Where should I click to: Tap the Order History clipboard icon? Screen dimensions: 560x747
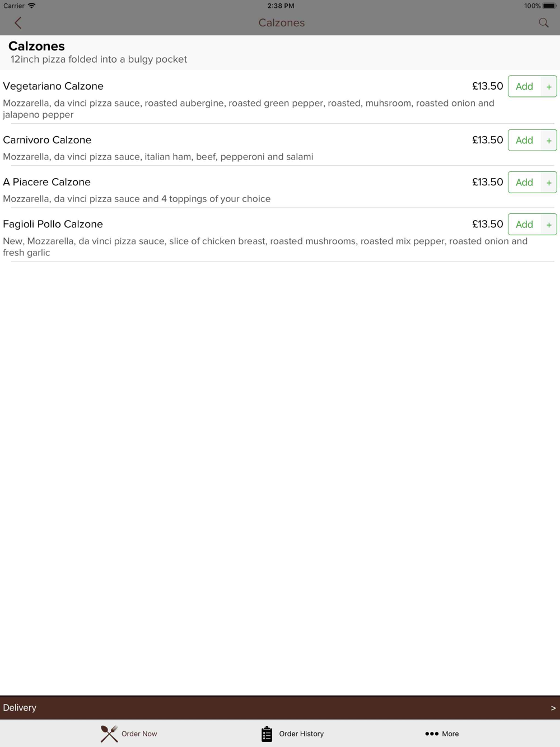click(x=267, y=734)
